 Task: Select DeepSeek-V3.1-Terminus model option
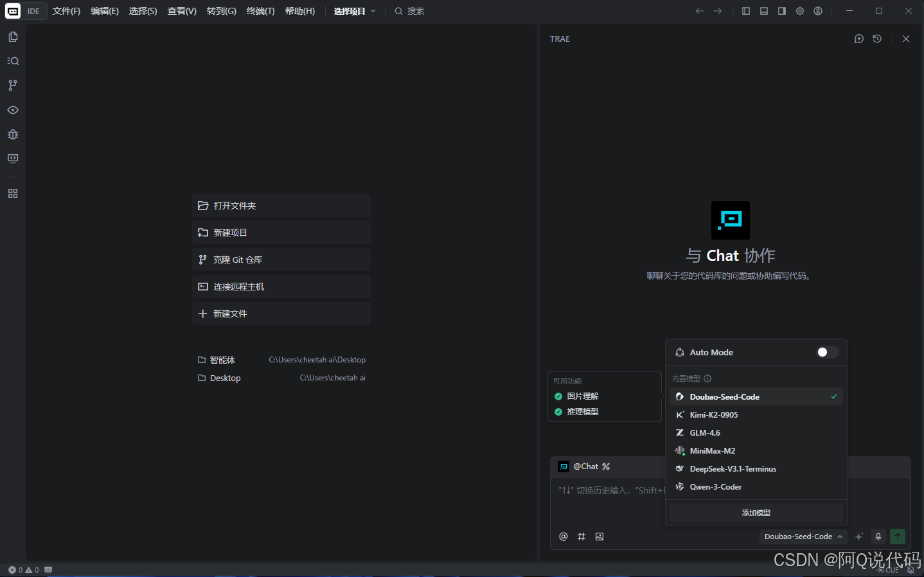[756, 468]
